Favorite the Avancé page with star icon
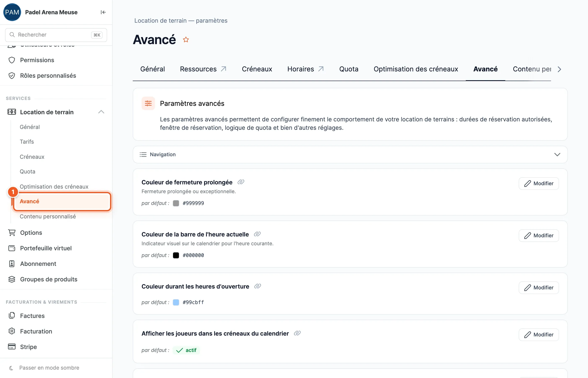 186,39
